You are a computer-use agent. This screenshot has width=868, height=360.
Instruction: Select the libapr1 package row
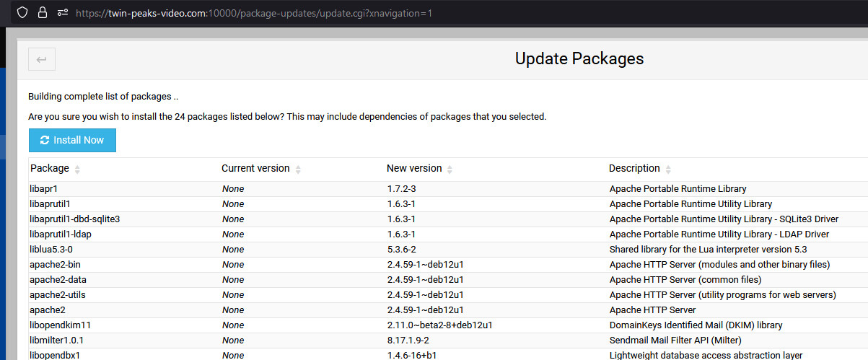(x=448, y=189)
